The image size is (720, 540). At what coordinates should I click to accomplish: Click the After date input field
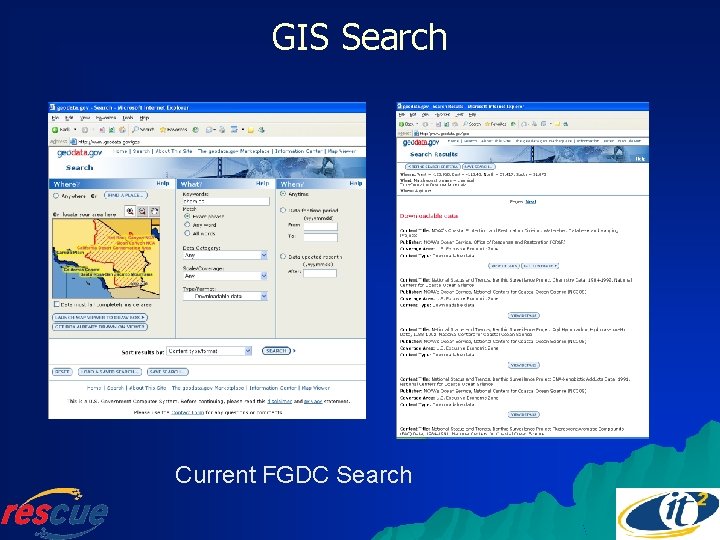[x=320, y=273]
